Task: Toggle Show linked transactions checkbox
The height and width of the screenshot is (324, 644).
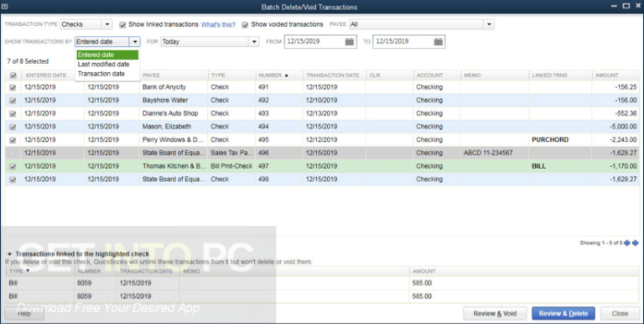Action: pos(122,25)
